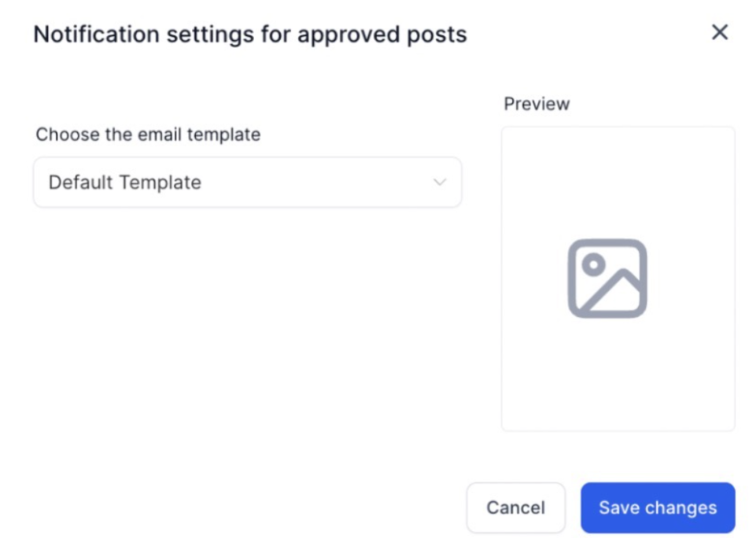Dismiss dialog using the X icon
The image size is (756, 560).
pyautogui.click(x=719, y=32)
